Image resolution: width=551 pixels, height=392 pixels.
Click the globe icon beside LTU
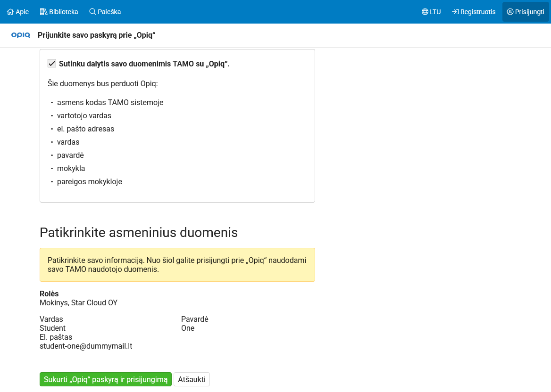coord(425,12)
